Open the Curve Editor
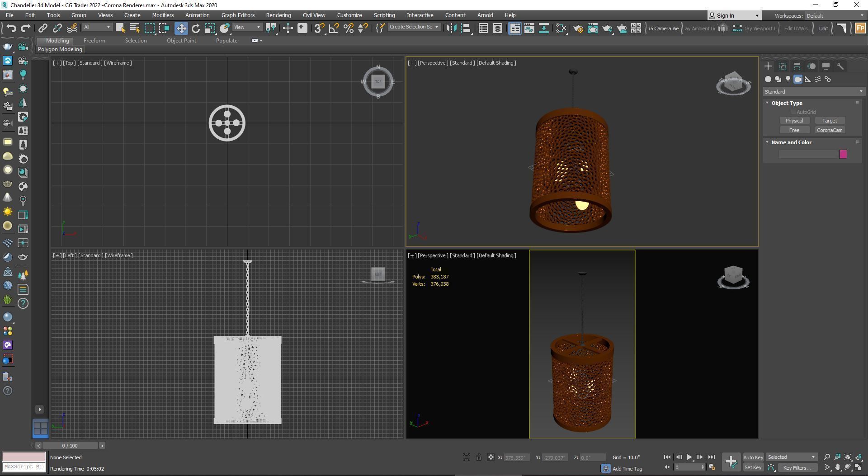The width and height of the screenshot is (868, 476). (529, 28)
